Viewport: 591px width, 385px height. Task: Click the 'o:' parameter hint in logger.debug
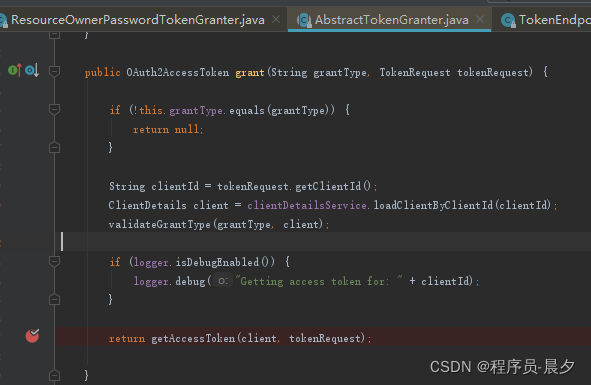coord(222,281)
